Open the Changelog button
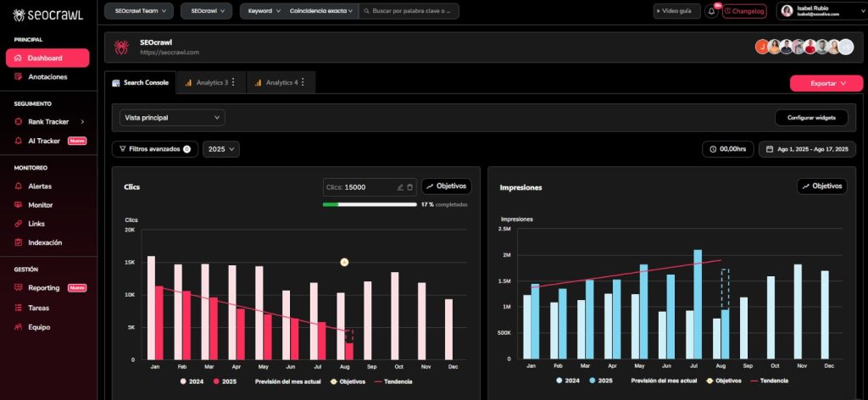 coord(744,11)
